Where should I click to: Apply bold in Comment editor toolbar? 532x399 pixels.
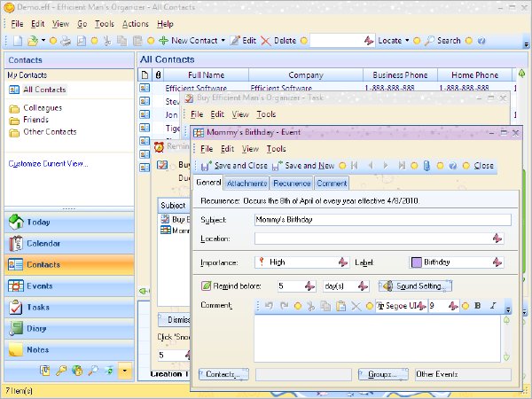477,306
